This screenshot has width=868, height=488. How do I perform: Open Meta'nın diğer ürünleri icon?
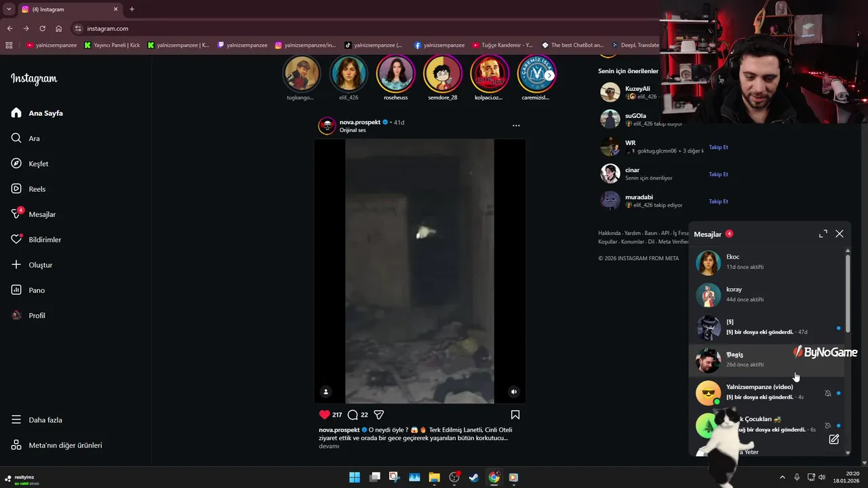click(16, 445)
